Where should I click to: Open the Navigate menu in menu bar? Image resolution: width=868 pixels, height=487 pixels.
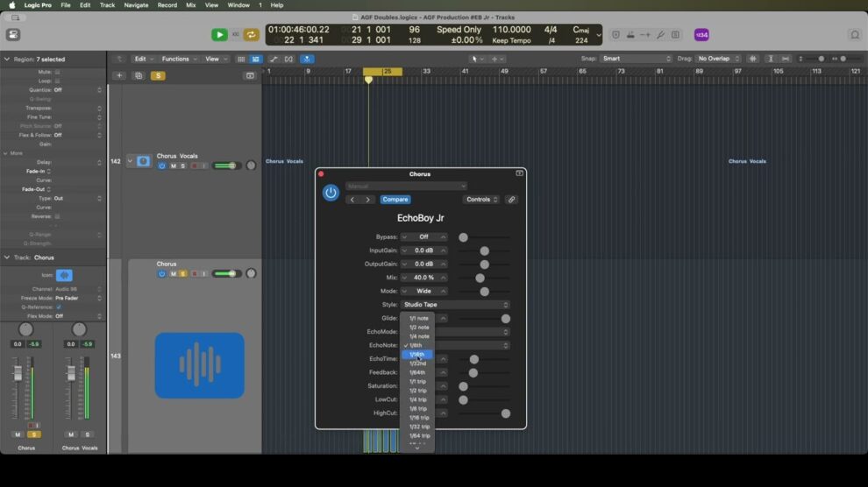(136, 5)
